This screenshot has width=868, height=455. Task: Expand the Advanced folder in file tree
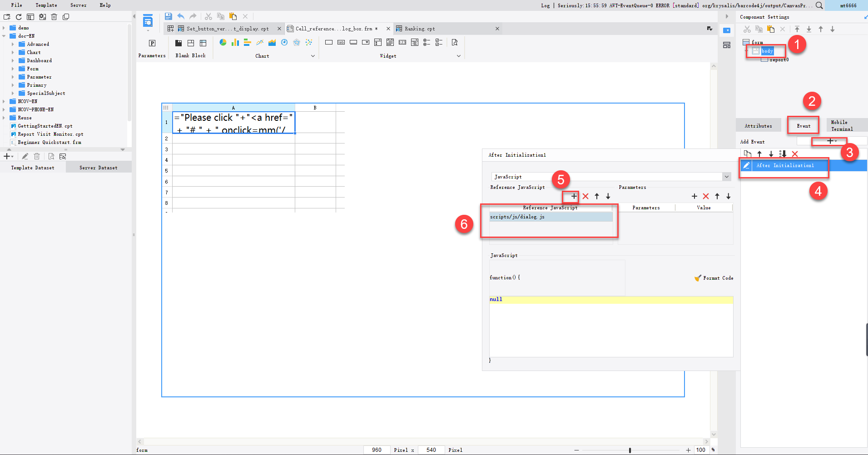pos(13,44)
